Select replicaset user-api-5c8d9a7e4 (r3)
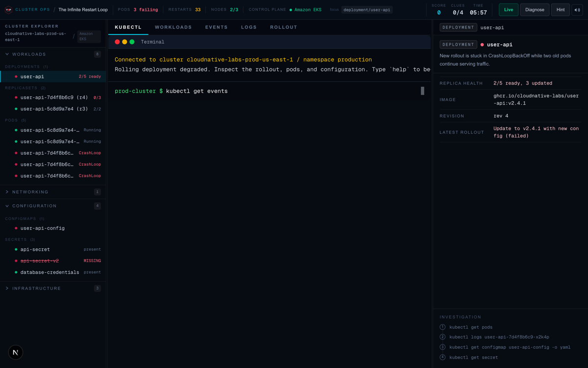Viewport: 588px width, 368px height. point(53,109)
